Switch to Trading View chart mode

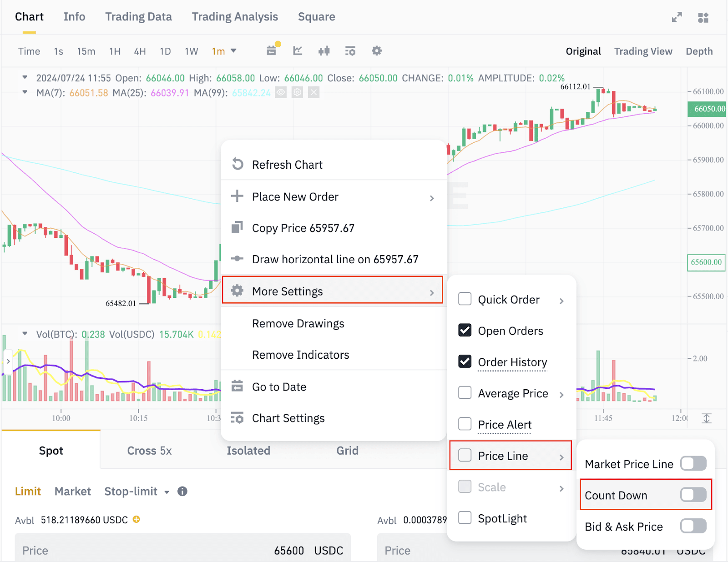pos(643,51)
